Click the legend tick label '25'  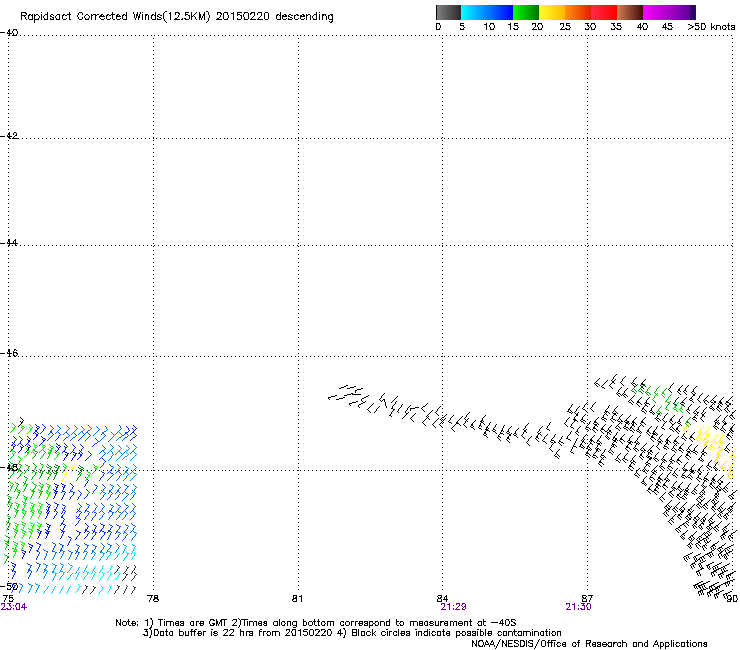tap(564, 27)
